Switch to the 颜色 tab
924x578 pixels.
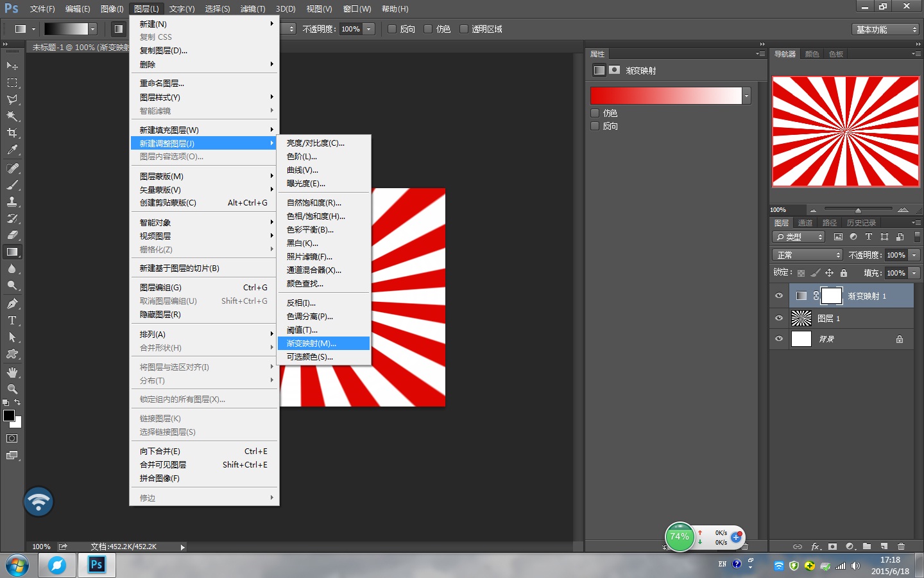click(812, 54)
